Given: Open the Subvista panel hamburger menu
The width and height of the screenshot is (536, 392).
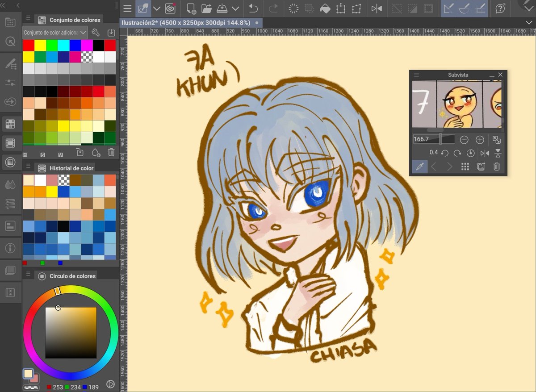Looking at the screenshot, I should tap(416, 75).
